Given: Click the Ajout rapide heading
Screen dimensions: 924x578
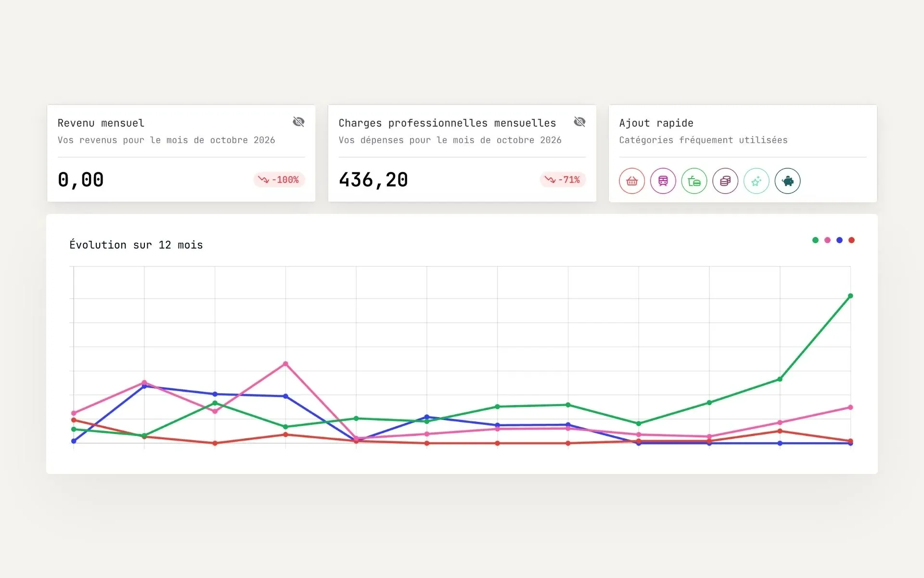Looking at the screenshot, I should click(656, 123).
